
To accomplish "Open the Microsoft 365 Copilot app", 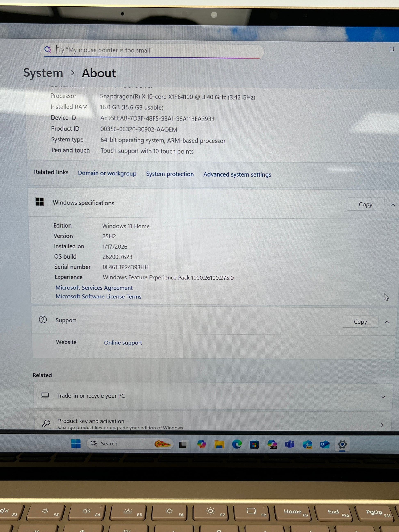I will [x=272, y=444].
